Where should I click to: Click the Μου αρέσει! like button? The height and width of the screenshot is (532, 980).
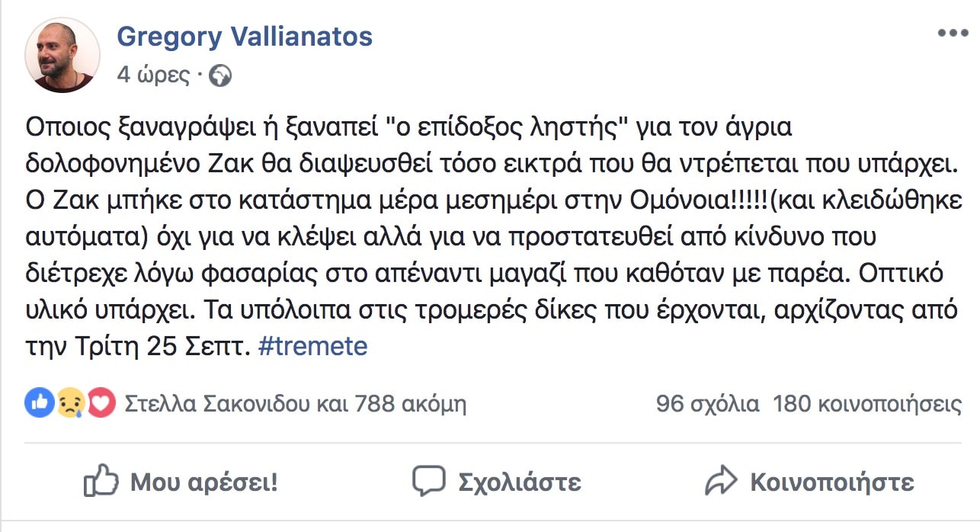pyautogui.click(x=180, y=482)
